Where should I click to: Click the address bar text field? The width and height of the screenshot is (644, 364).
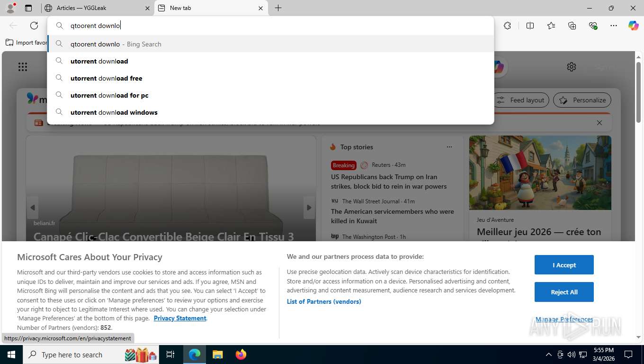coord(271,26)
